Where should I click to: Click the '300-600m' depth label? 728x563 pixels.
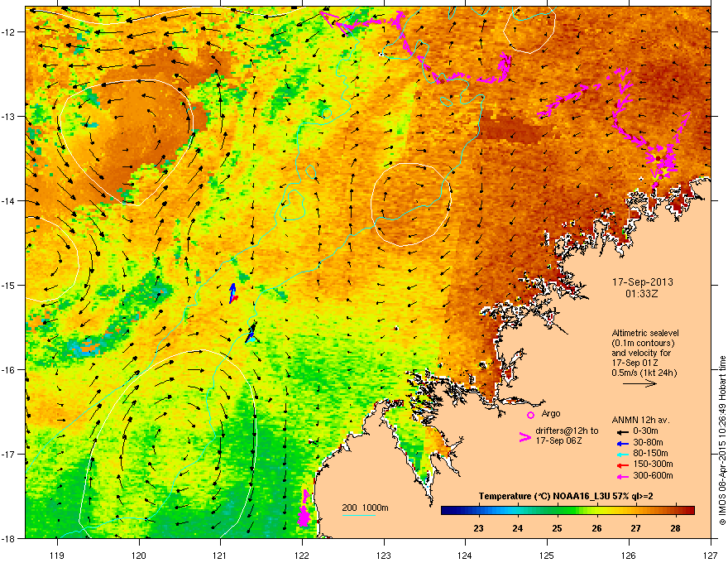[x=653, y=475]
